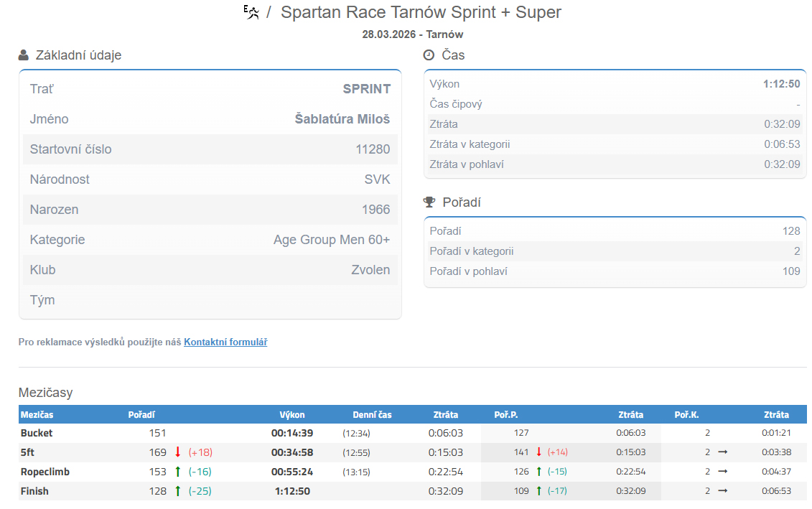Screen dimensions: 812x509
Task: Click red down arrow in 5ft Poř.P. column
Action: pos(538,452)
